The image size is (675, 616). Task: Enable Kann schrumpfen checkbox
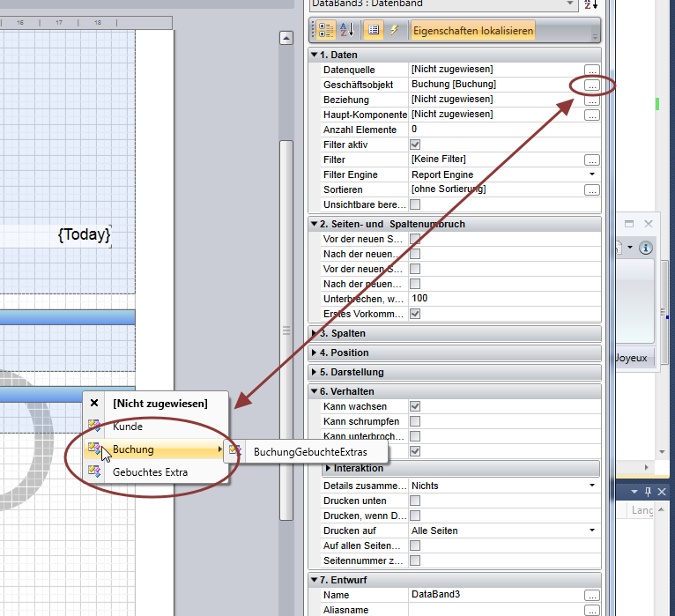415,421
